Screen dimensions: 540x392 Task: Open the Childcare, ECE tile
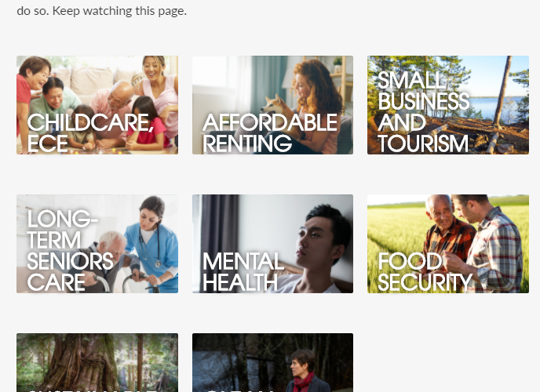tap(97, 105)
